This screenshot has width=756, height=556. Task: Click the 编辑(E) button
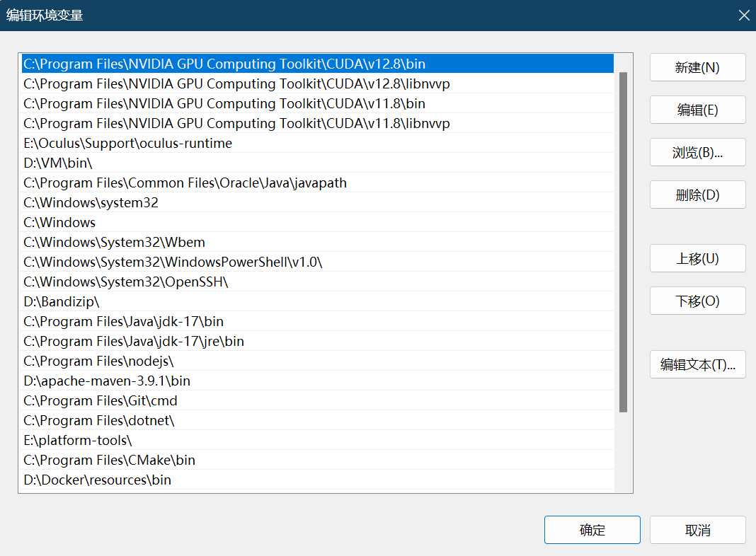[697, 110]
